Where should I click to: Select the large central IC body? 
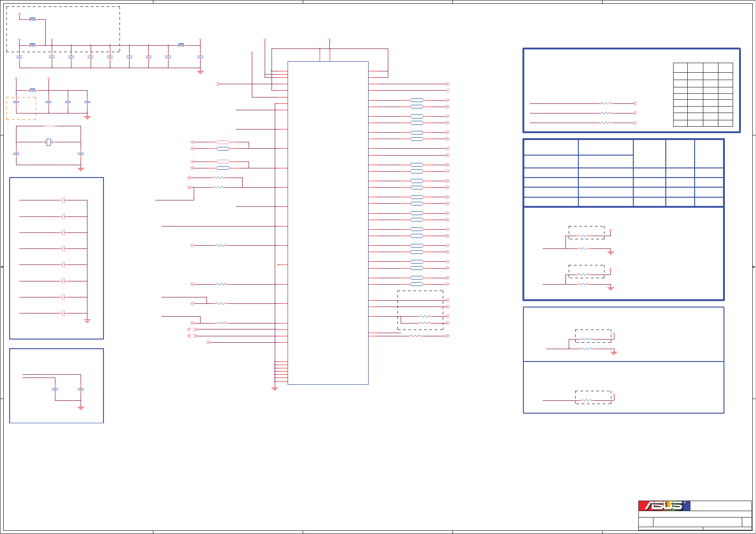(x=328, y=223)
